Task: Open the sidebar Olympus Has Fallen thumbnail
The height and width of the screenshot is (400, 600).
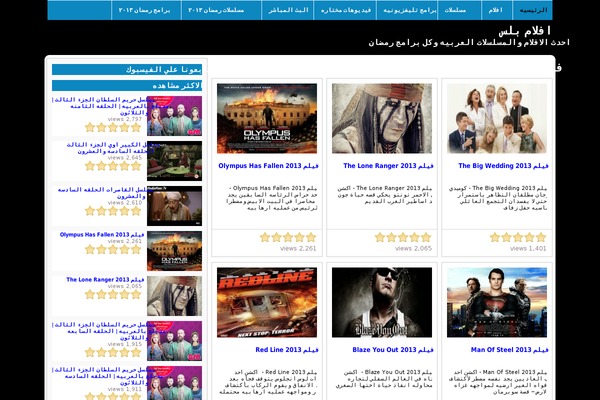Action: click(x=174, y=251)
